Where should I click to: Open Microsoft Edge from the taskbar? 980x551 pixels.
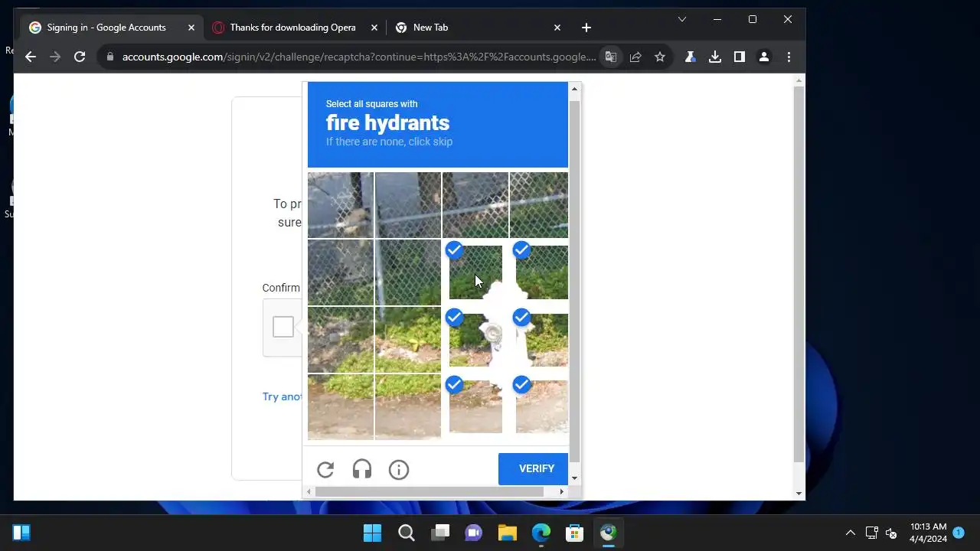point(541,533)
